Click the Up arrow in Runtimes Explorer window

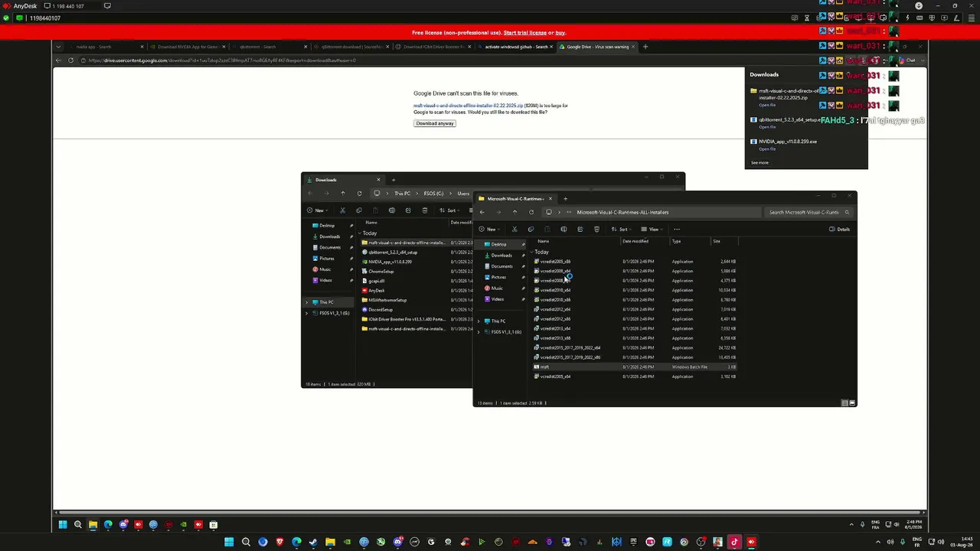(x=514, y=212)
